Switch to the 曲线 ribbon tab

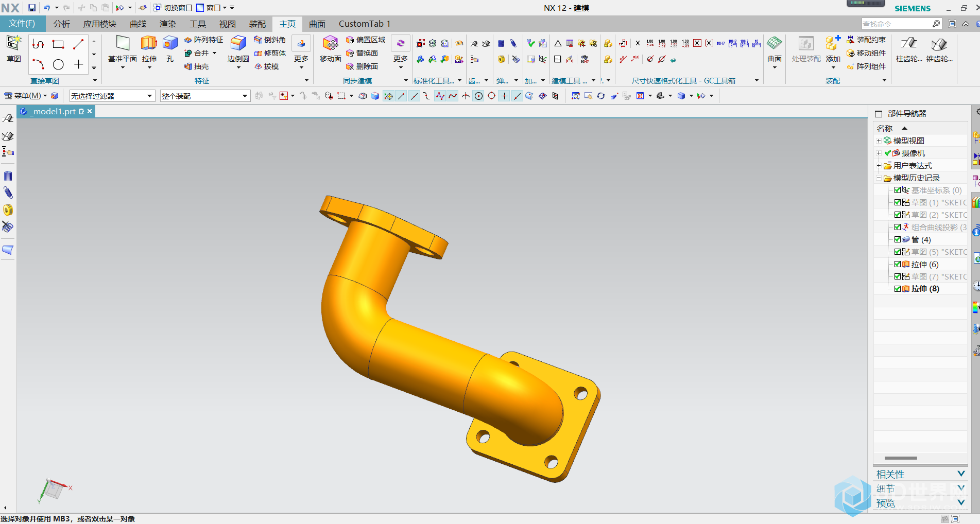point(138,24)
